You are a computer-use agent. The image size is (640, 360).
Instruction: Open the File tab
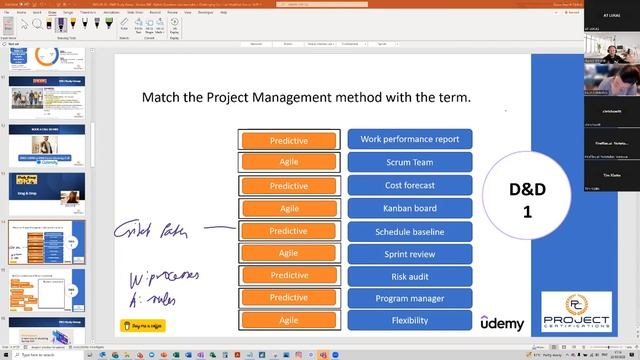(x=7, y=13)
